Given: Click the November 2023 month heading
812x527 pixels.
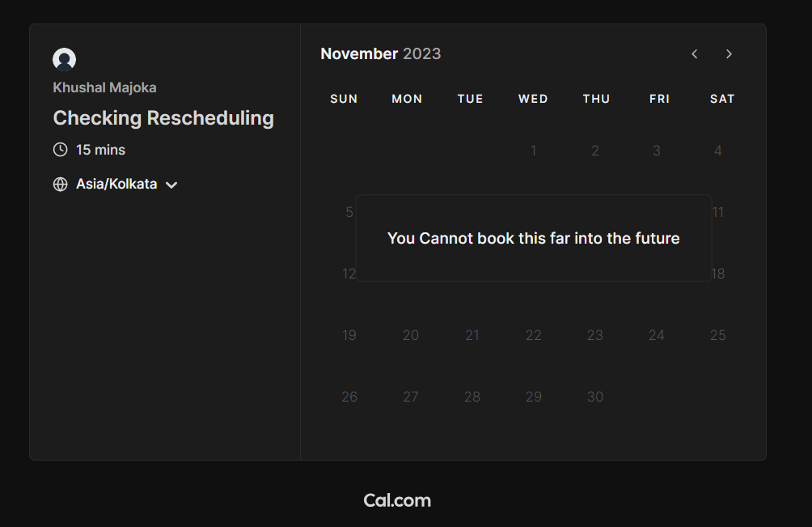Looking at the screenshot, I should [x=381, y=53].
